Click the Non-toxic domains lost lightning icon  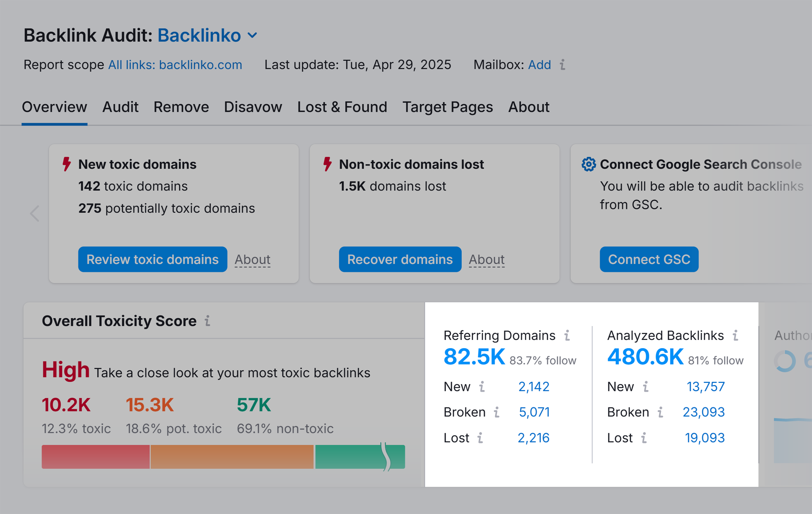[327, 164]
